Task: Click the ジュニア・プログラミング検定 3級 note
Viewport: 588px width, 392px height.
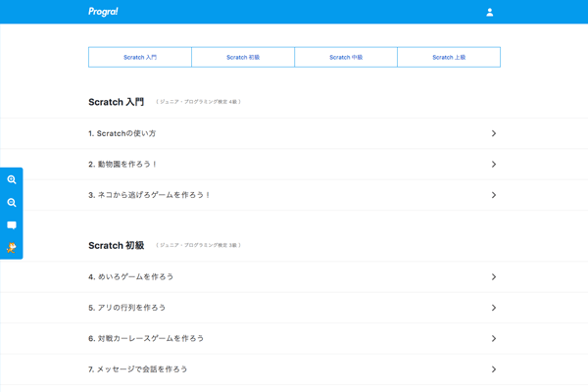Action: pos(198,245)
